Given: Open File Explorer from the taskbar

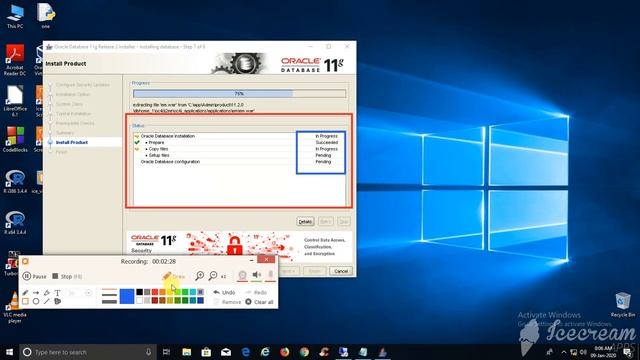Looking at the screenshot, I should tap(187, 352).
